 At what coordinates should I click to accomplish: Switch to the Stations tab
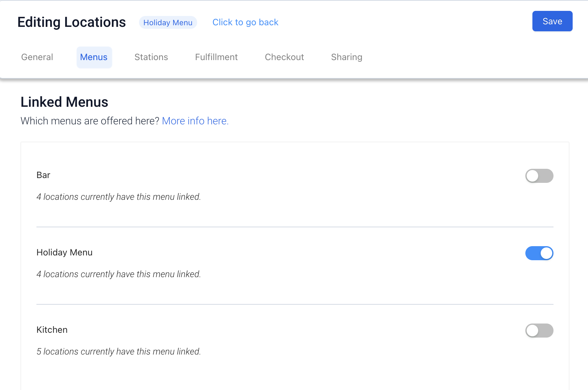coord(151,57)
